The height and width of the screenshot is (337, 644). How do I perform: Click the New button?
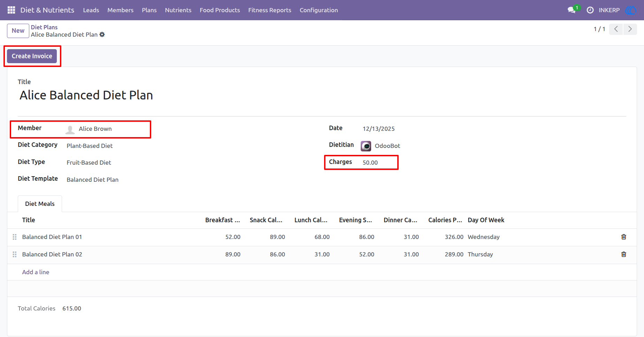[x=18, y=31]
